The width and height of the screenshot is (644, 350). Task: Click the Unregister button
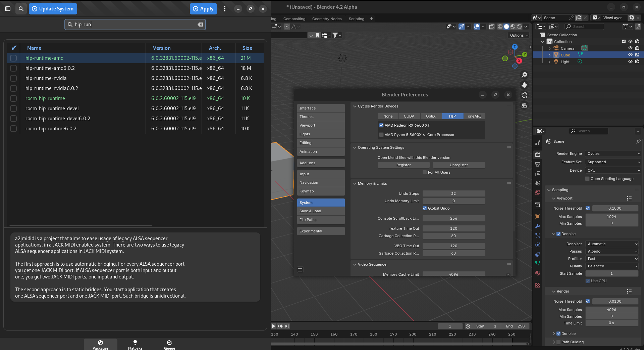[x=459, y=165]
